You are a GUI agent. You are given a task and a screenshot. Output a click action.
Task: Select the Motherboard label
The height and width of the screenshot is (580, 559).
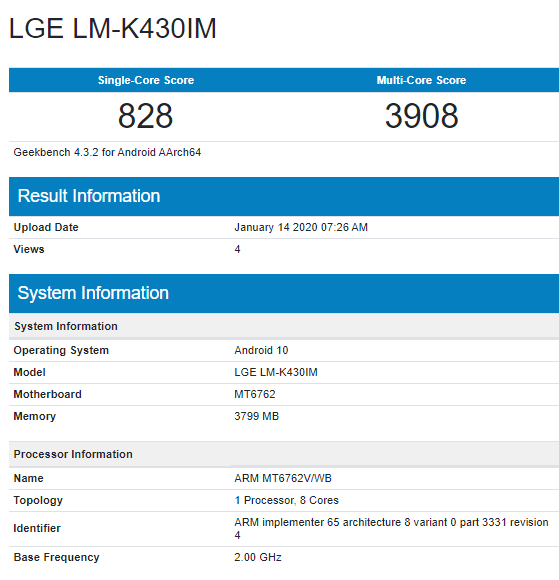click(x=47, y=394)
